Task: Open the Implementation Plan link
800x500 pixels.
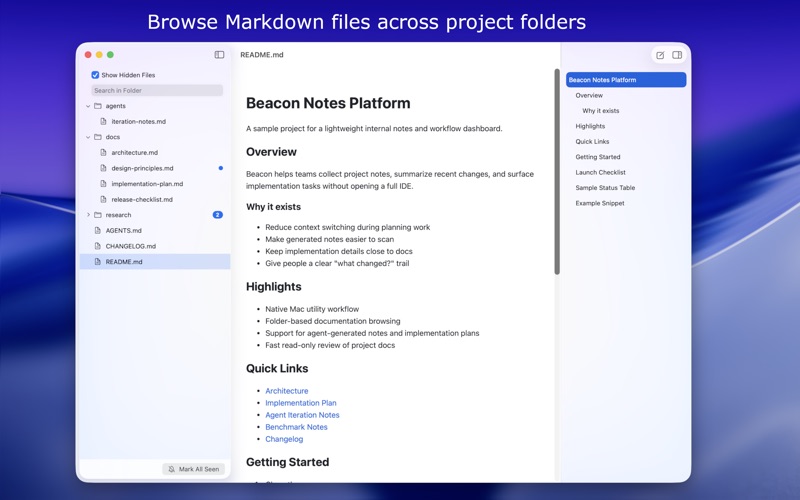Action: tap(301, 403)
